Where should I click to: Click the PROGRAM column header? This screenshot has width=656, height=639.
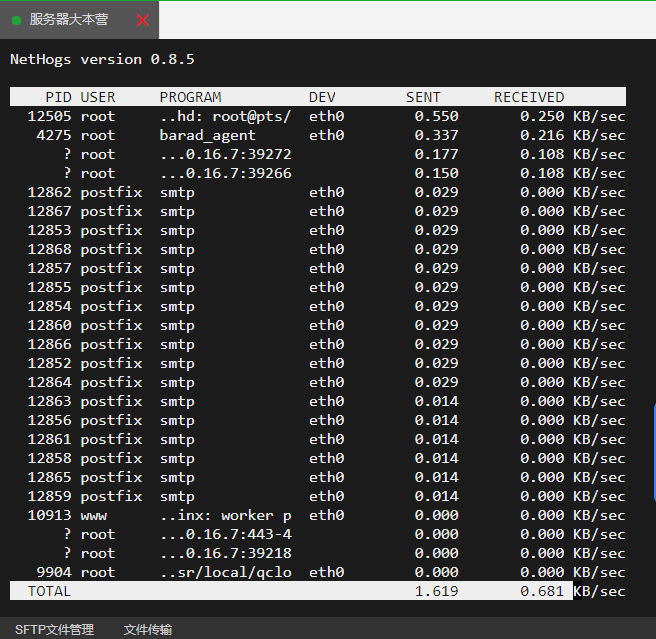click(x=190, y=97)
